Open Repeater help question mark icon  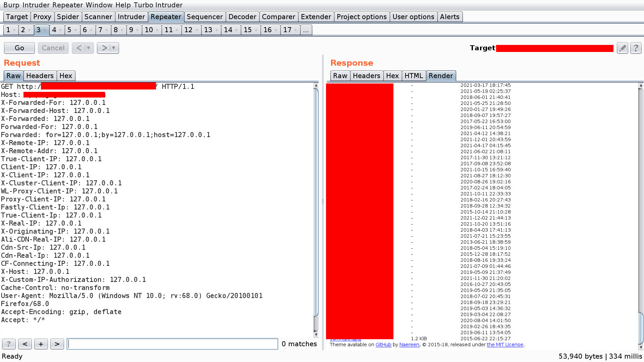point(636,48)
